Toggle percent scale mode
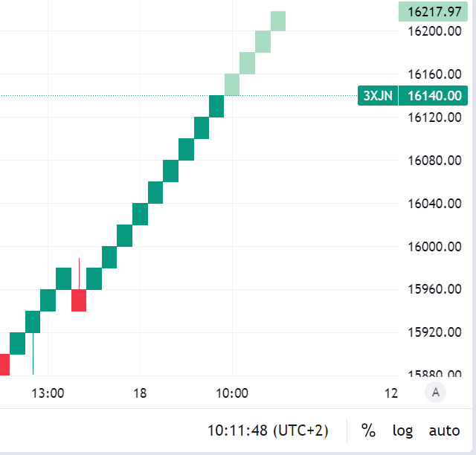The height and width of the screenshot is (455, 476). pos(368,430)
